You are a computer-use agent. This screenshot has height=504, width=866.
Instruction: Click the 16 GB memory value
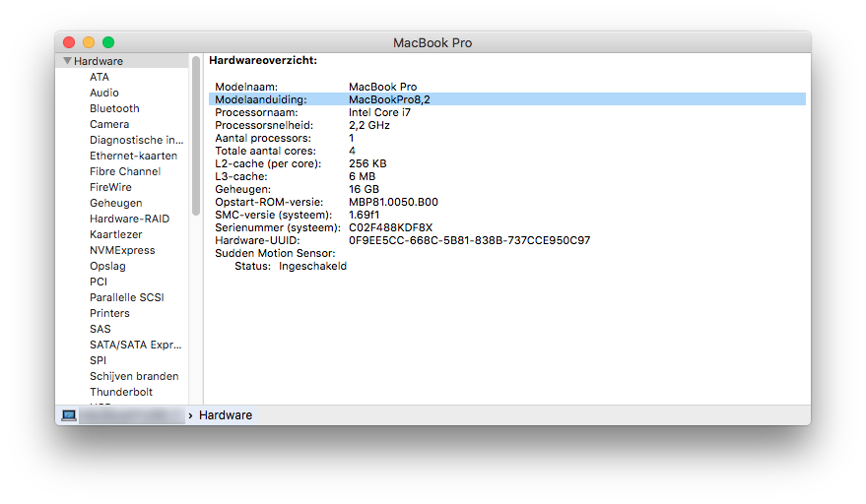(364, 189)
